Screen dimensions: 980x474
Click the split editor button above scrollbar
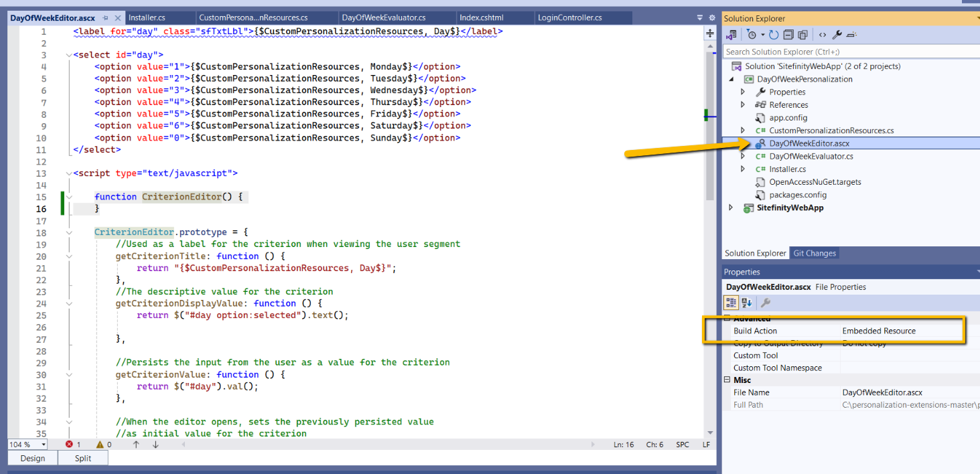710,33
